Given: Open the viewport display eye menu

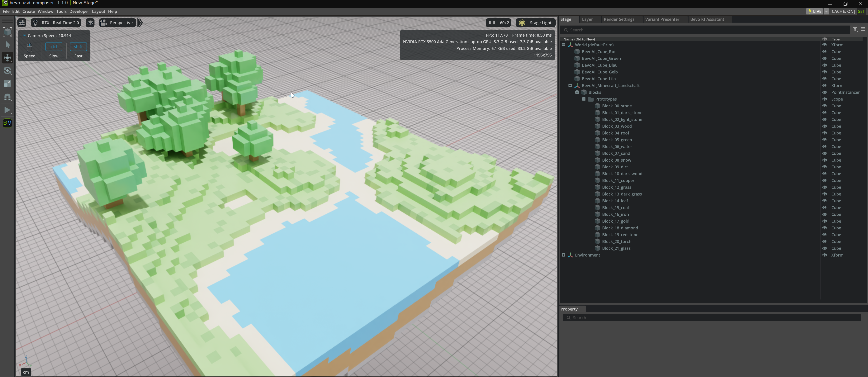Looking at the screenshot, I should click(90, 23).
